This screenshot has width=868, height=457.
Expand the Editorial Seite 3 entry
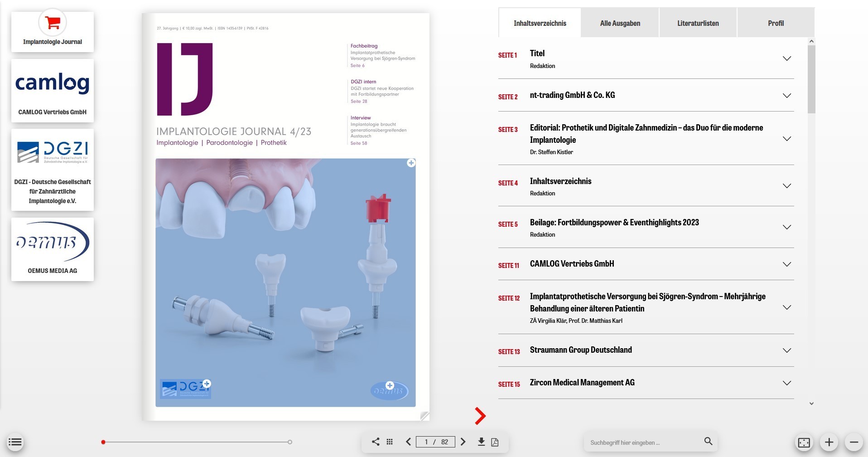(x=787, y=139)
